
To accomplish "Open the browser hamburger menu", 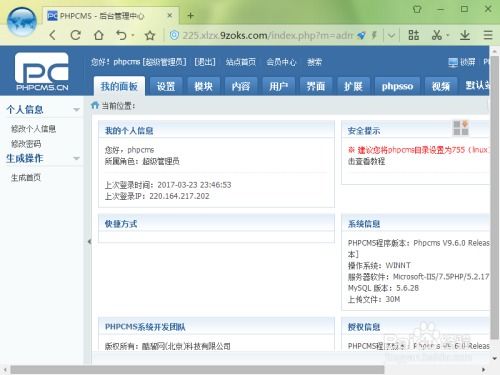I will [x=488, y=35].
